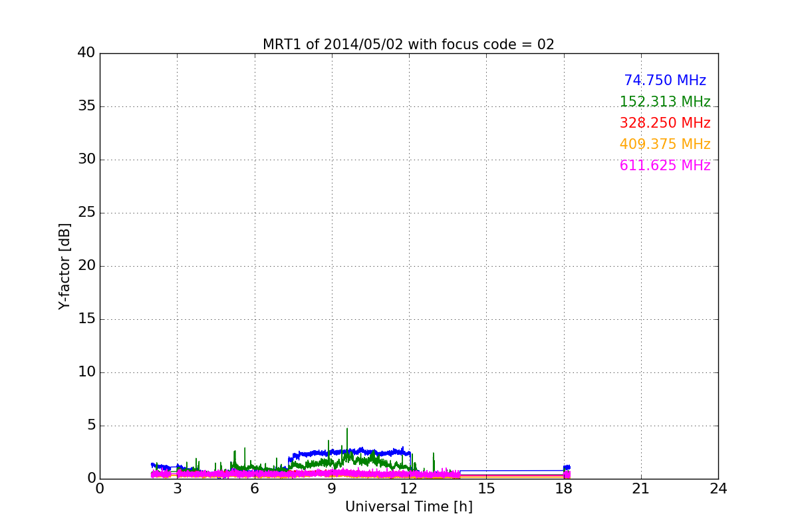Select the "409.375 MHz" legend label
The width and height of the screenshot is (798, 532).
[665, 144]
